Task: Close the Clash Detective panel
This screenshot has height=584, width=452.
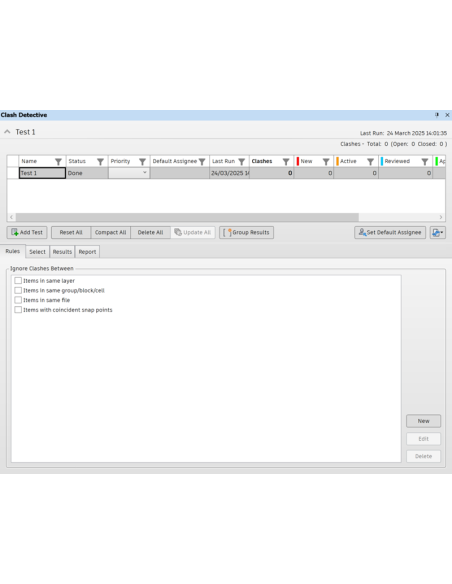Action: 447,115
